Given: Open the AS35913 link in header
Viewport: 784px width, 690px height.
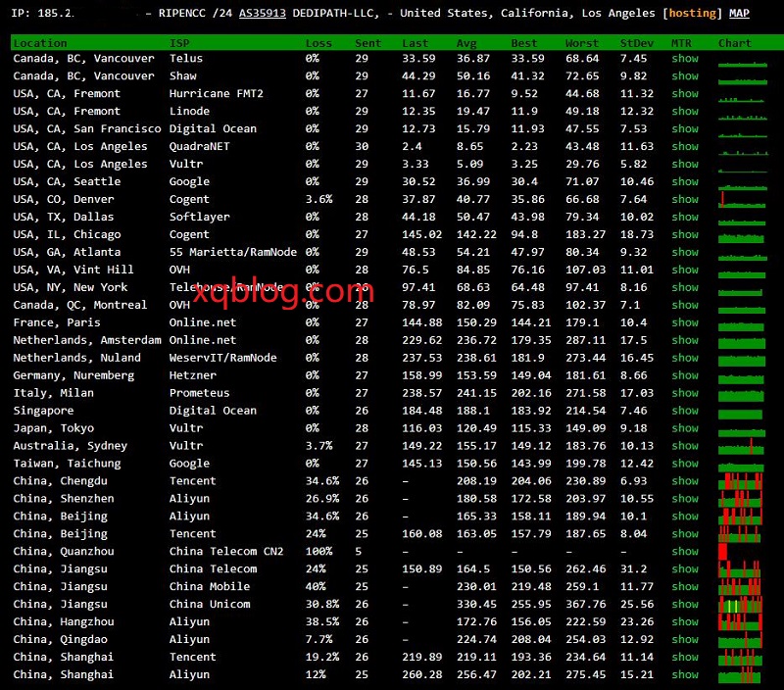Looking at the screenshot, I should click(262, 13).
